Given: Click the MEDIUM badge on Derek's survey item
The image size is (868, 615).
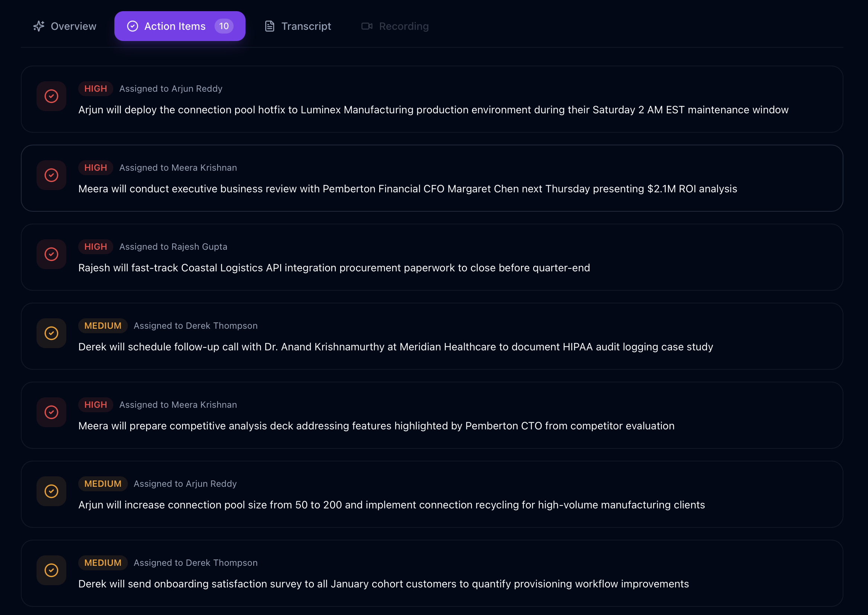Looking at the screenshot, I should (102, 563).
